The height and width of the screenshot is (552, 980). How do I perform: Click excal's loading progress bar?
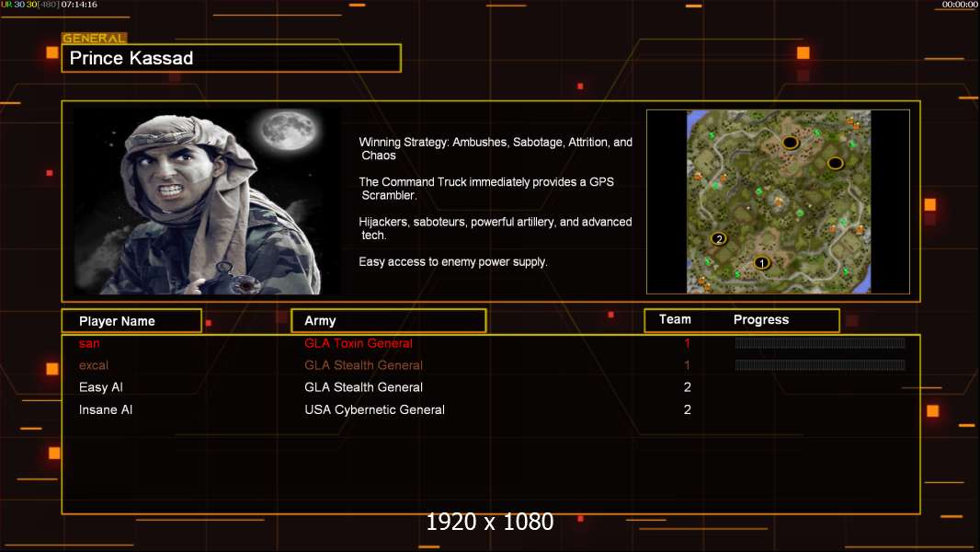(820, 365)
